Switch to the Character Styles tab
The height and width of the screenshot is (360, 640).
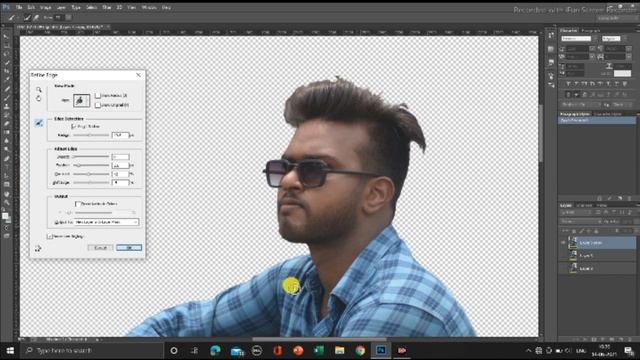pos(607,114)
